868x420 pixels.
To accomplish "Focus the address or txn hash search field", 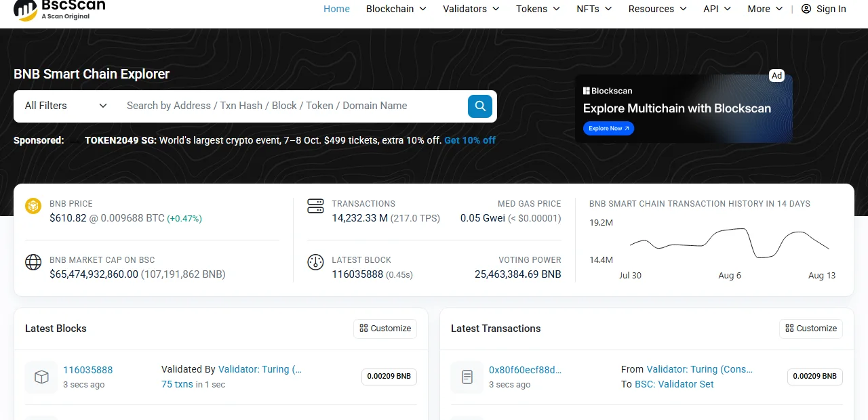I will 292,106.
